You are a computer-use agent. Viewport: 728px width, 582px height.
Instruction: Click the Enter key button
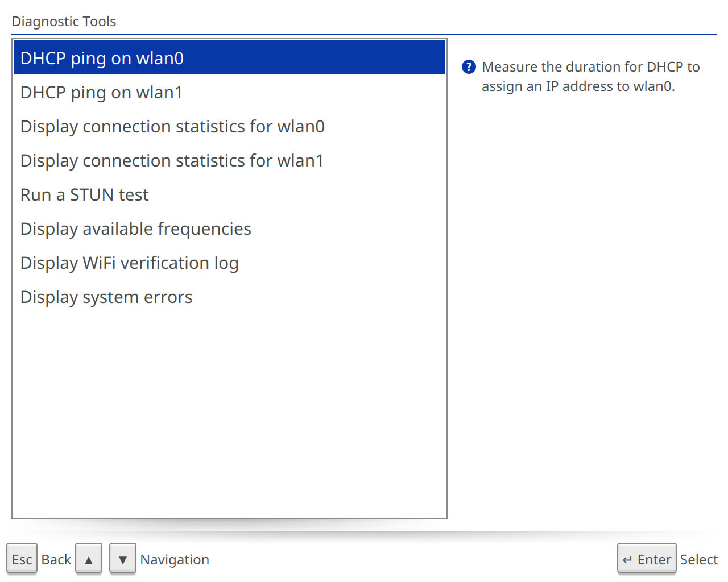coord(647,559)
